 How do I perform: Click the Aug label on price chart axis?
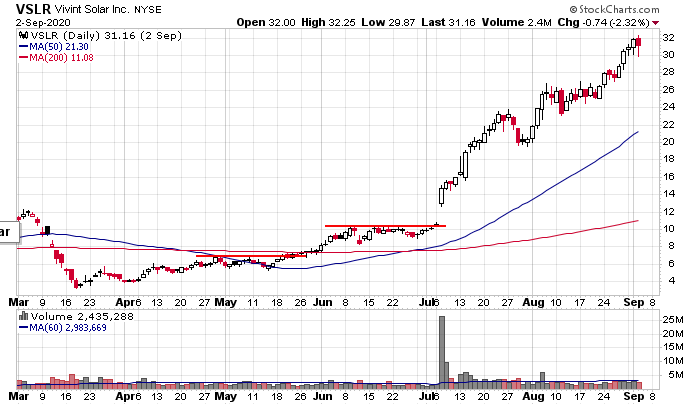(533, 302)
